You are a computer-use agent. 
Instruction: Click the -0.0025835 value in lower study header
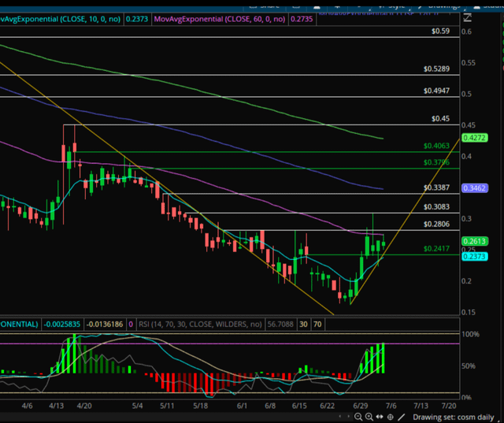coord(61,324)
